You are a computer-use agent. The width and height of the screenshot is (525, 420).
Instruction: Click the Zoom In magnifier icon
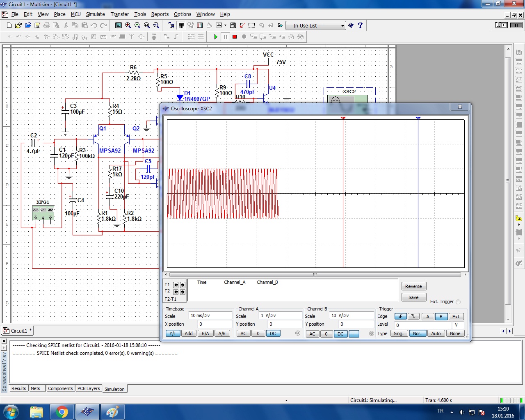[128, 25]
